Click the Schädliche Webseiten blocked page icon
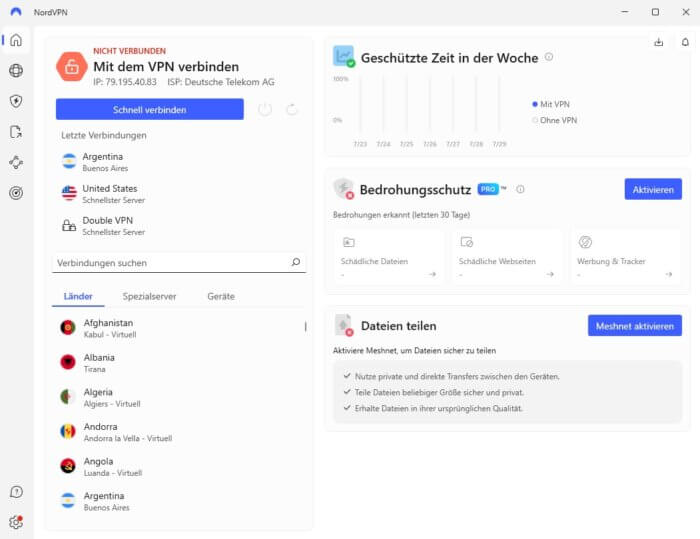 click(x=467, y=242)
